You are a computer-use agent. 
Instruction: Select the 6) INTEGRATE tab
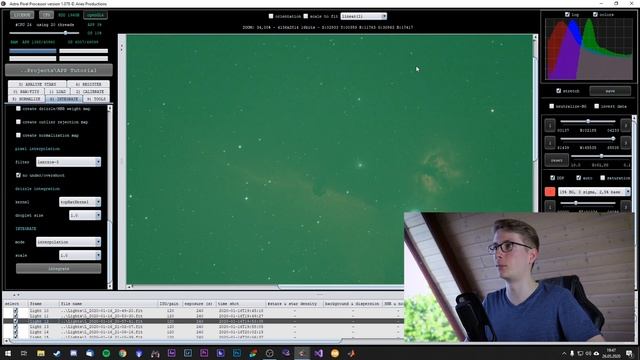click(64, 99)
